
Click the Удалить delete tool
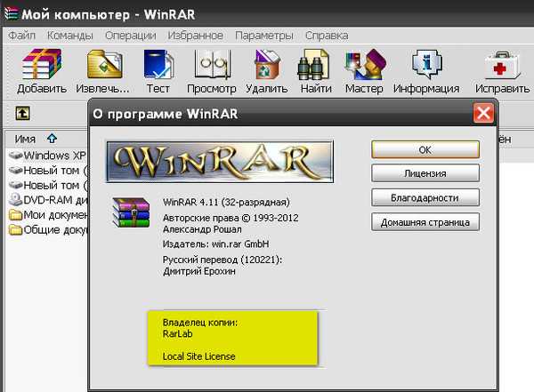pyautogui.click(x=267, y=64)
